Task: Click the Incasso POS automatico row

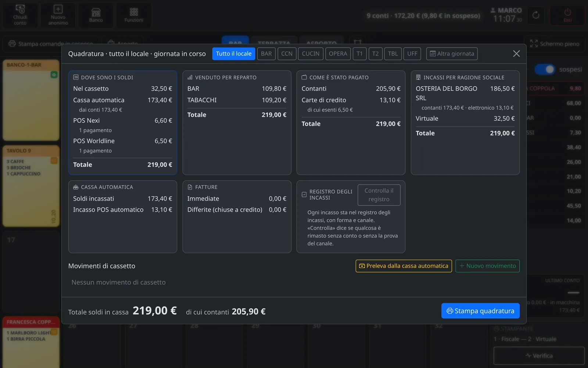Action: (123, 210)
